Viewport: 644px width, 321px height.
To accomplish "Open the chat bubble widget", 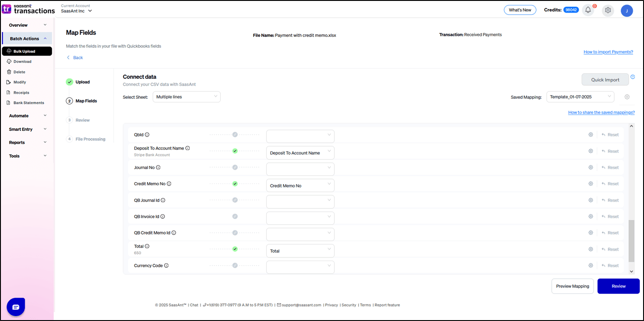I will [16, 307].
